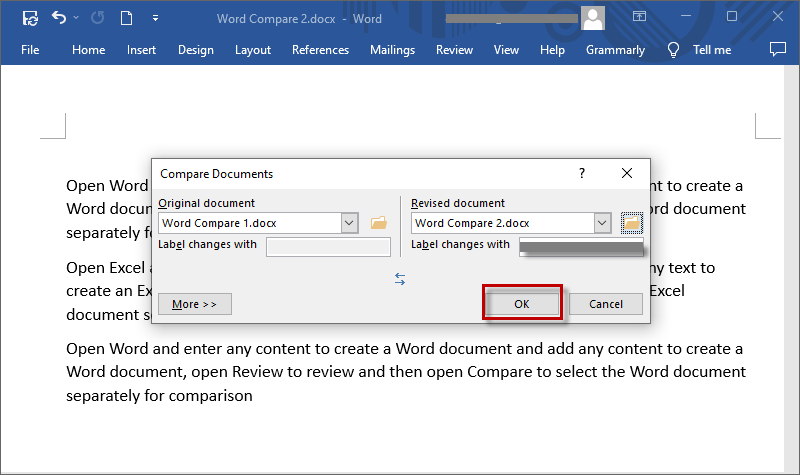Undo the last action
This screenshot has height=475, width=800.
59,18
